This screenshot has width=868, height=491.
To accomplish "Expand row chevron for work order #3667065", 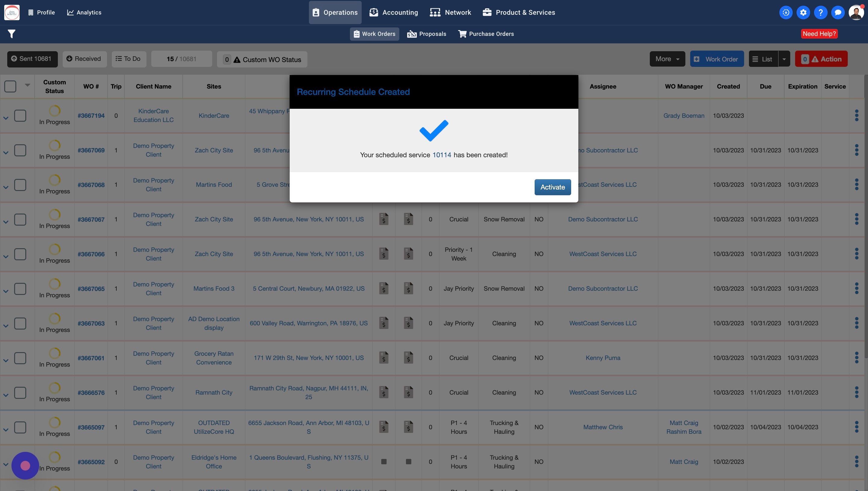I will coord(6,291).
